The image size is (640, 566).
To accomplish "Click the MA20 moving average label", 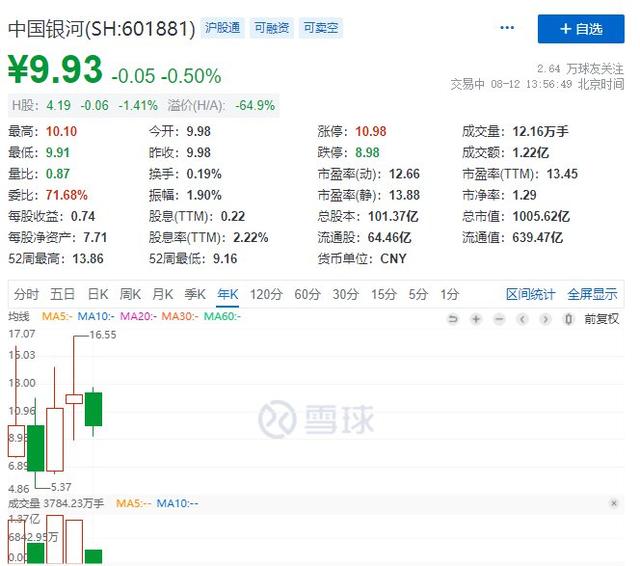I will pos(138,316).
